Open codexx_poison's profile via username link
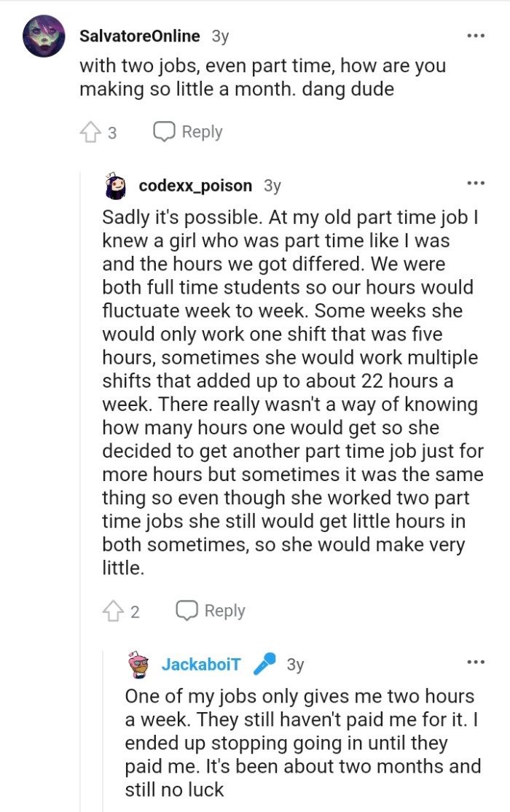510x812 pixels. [x=193, y=185]
